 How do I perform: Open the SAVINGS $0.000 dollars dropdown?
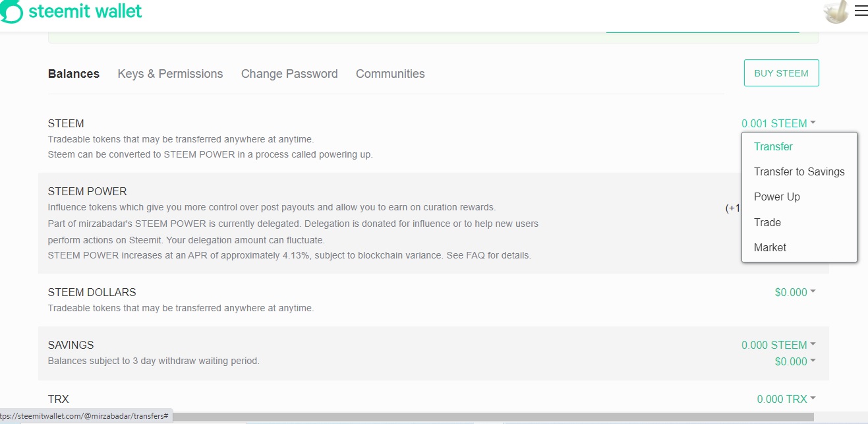795,361
